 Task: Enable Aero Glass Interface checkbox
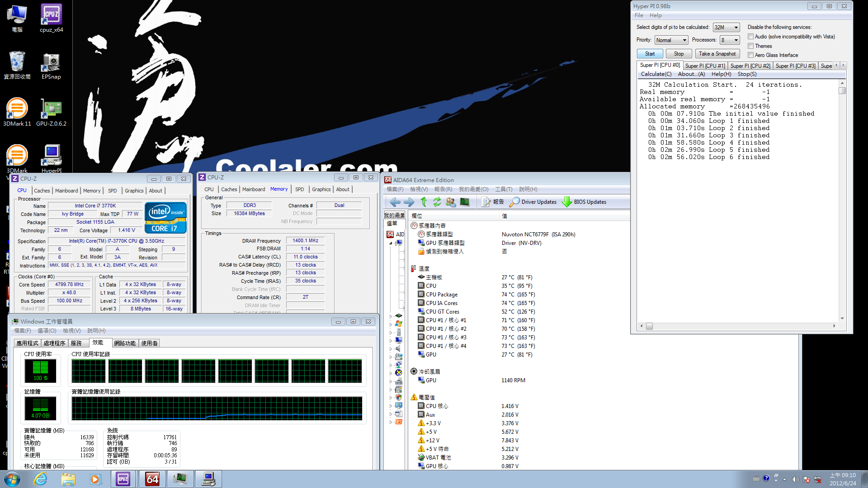[750, 55]
